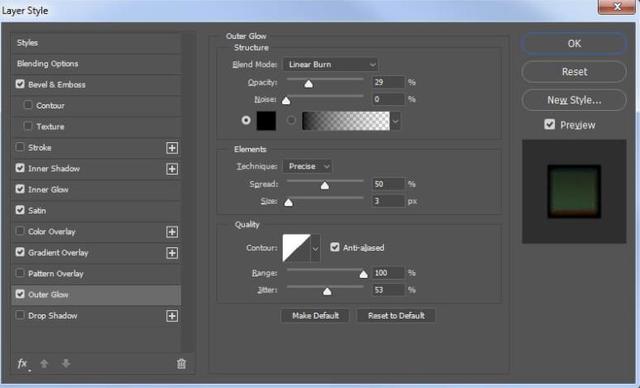640x388 pixels.
Task: Enable the Texture sub-option
Action: click(x=28, y=126)
